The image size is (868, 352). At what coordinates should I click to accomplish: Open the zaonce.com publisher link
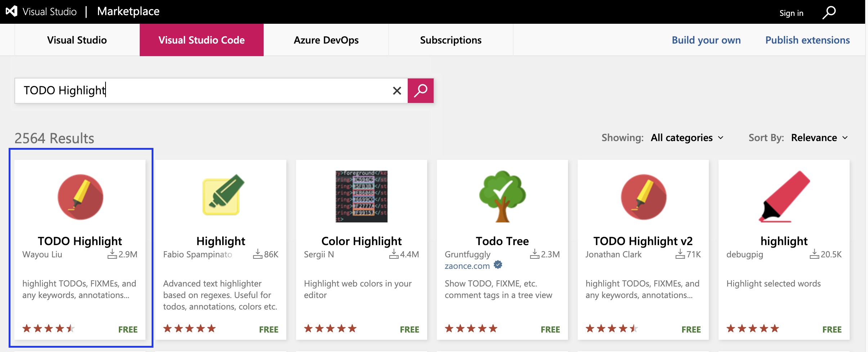(467, 266)
